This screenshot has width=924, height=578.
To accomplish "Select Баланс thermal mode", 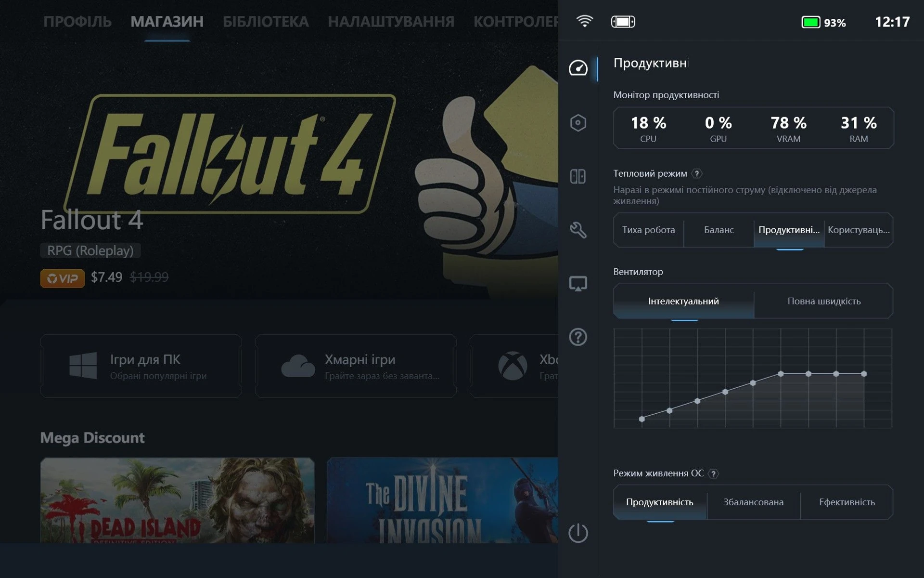I will coord(719,230).
